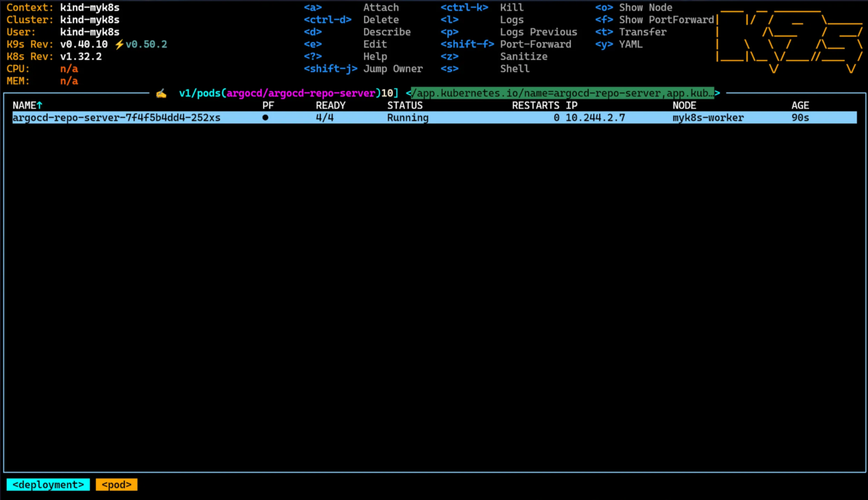This screenshot has width=868, height=500.
Task: Click the MEM n/a value
Action: [69, 81]
